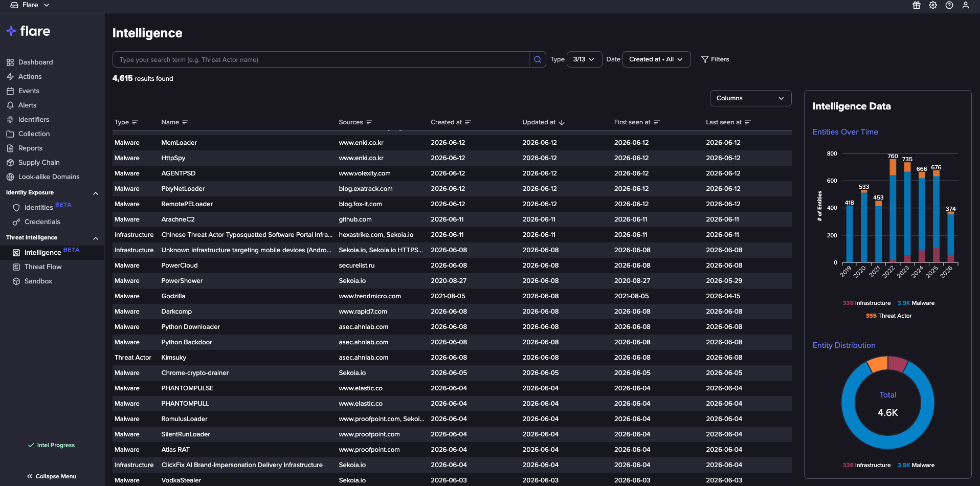Open Look-alike Domains page
The width and height of the screenshot is (980, 486).
click(x=49, y=177)
